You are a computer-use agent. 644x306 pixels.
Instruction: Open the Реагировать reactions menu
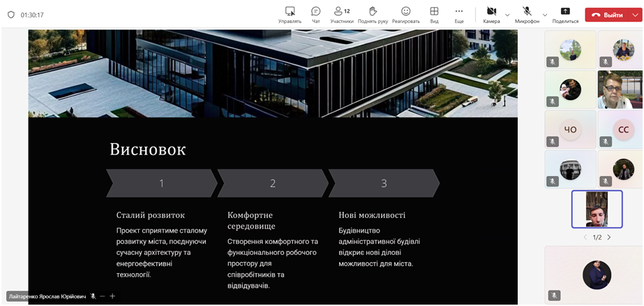click(x=405, y=14)
